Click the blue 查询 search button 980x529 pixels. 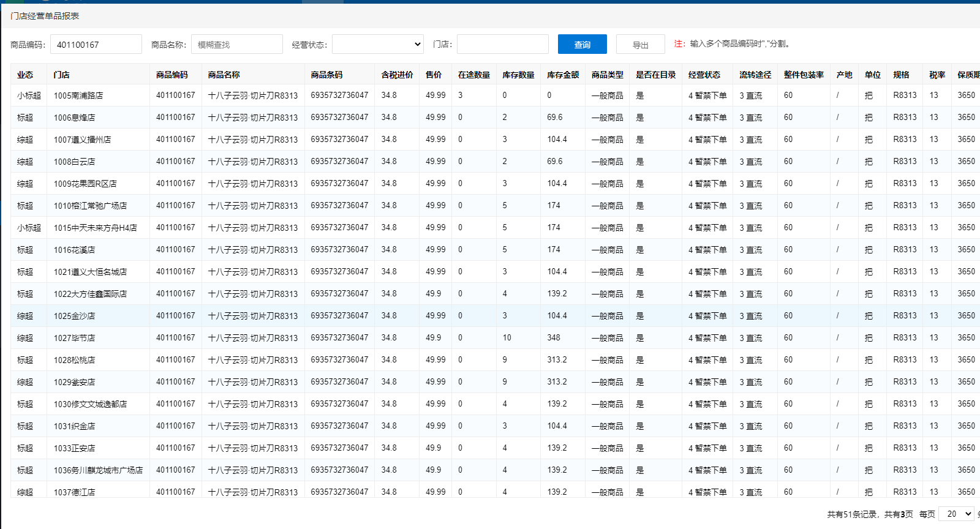click(582, 45)
